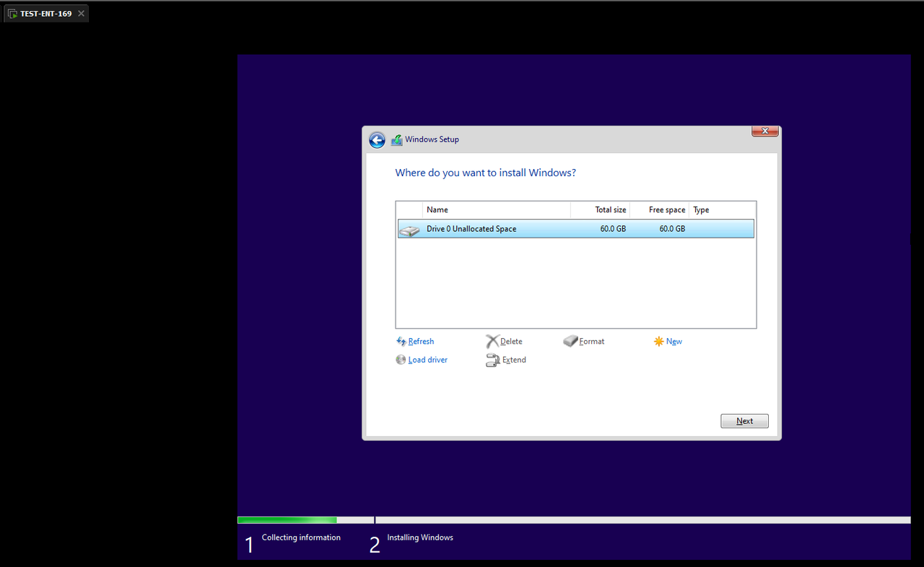The image size is (924, 567).
Task: Click the 60.0 GB free space value
Action: tap(672, 229)
